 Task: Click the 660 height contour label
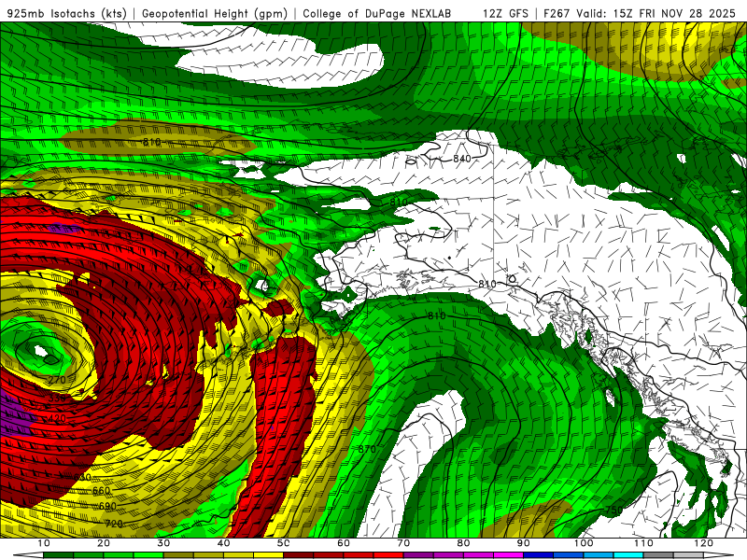pyautogui.click(x=101, y=491)
